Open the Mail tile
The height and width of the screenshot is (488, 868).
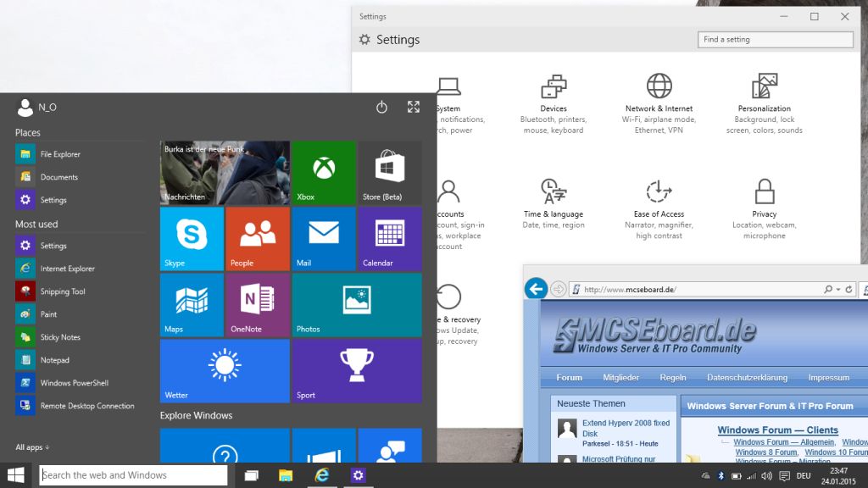324,238
